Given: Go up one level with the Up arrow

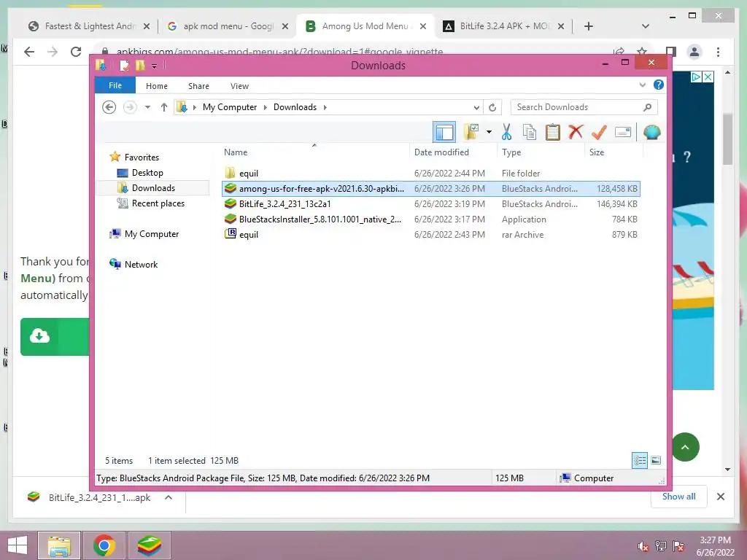Looking at the screenshot, I should coord(164,107).
